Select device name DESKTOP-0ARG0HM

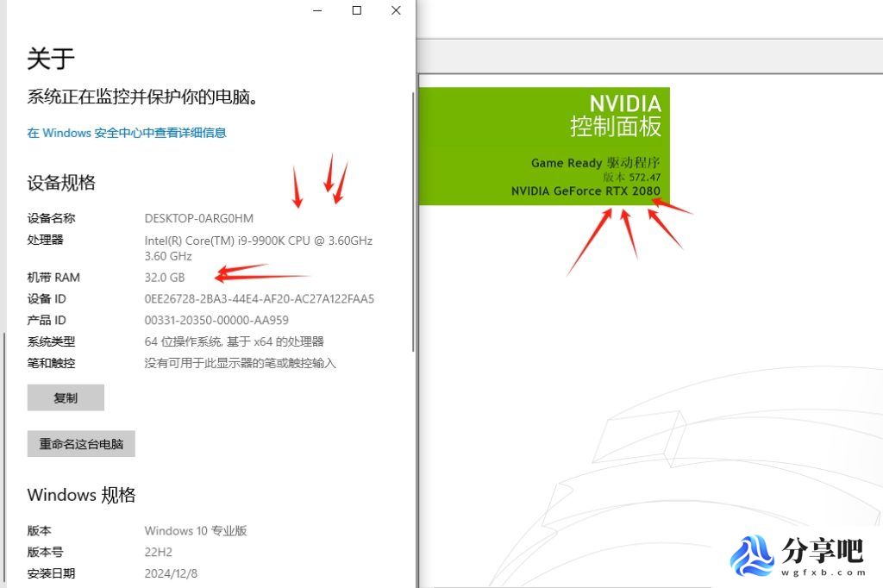[x=199, y=218]
